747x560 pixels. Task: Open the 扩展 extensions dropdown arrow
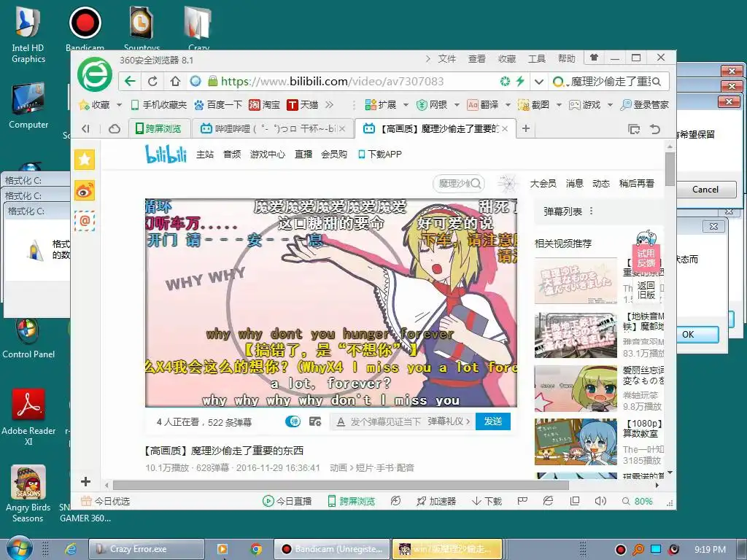pos(406,105)
